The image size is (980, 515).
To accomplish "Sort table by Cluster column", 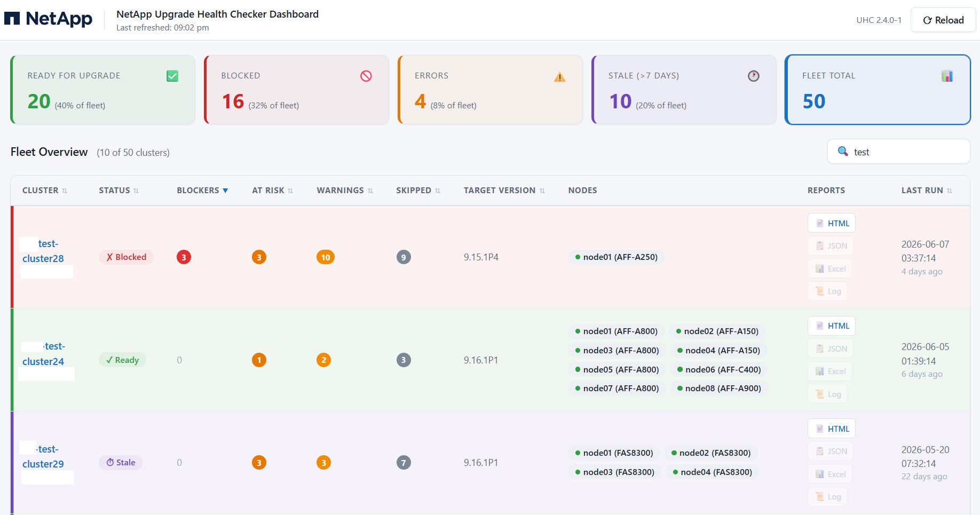I will tap(45, 191).
